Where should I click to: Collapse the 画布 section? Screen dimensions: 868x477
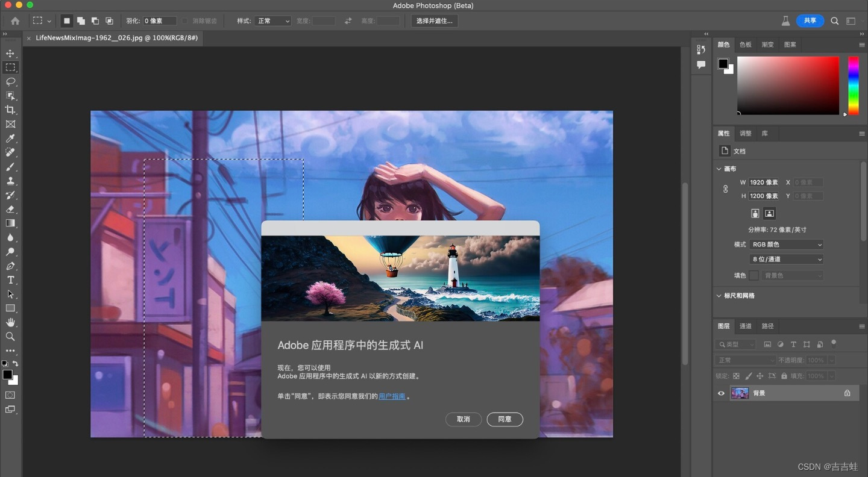pyautogui.click(x=719, y=169)
